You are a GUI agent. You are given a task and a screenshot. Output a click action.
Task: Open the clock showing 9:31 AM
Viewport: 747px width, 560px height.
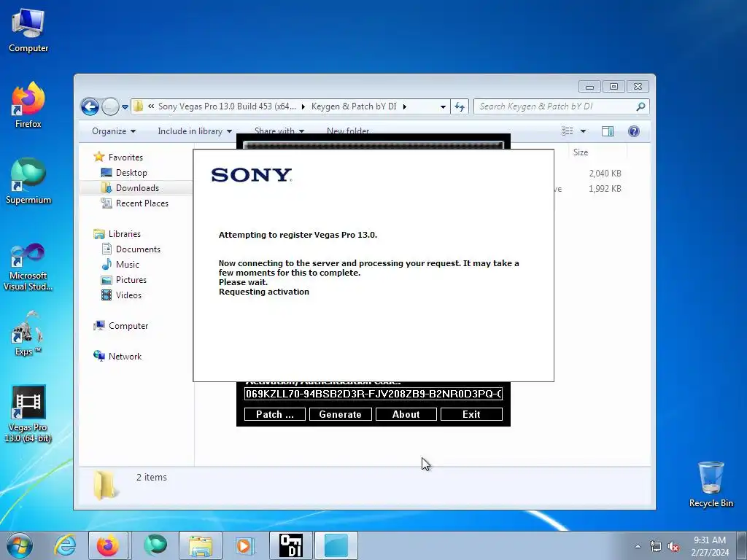[710, 545]
